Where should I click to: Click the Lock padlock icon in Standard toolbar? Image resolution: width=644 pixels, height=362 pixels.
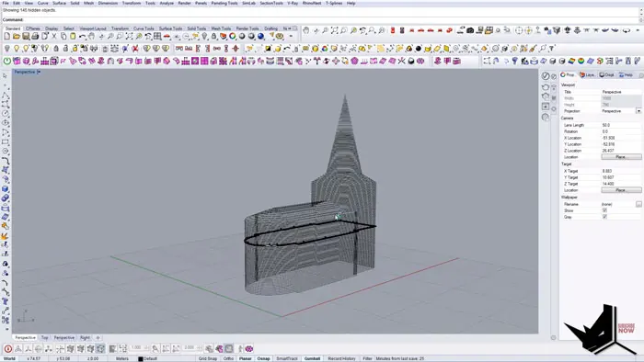point(214,37)
